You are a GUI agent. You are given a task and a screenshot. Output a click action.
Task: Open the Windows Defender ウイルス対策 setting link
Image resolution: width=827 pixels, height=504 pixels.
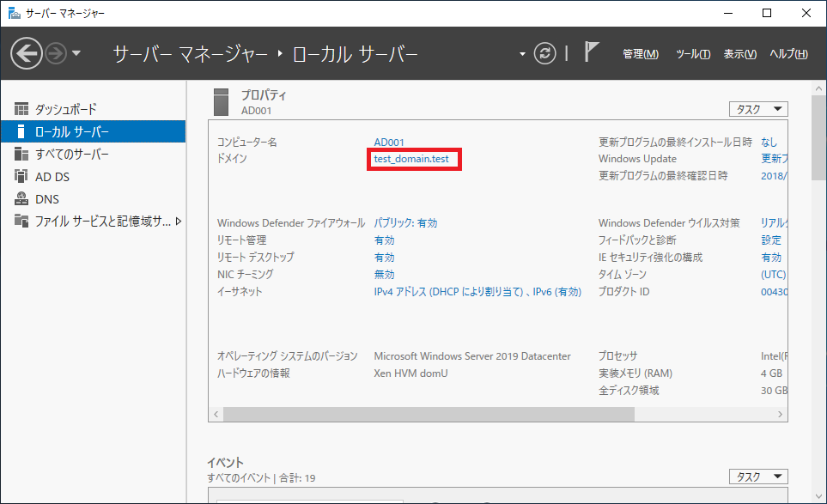[x=774, y=223]
